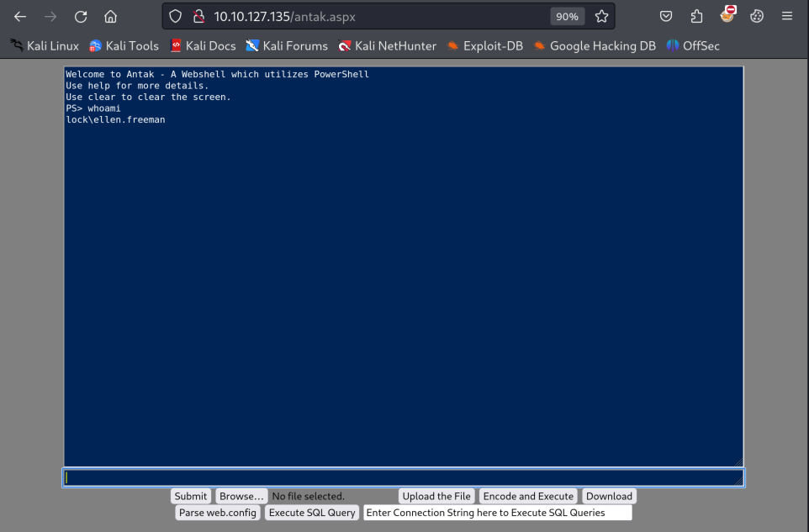Open the cookie extension icon
Image resolution: width=809 pixels, height=532 pixels.
click(x=756, y=16)
